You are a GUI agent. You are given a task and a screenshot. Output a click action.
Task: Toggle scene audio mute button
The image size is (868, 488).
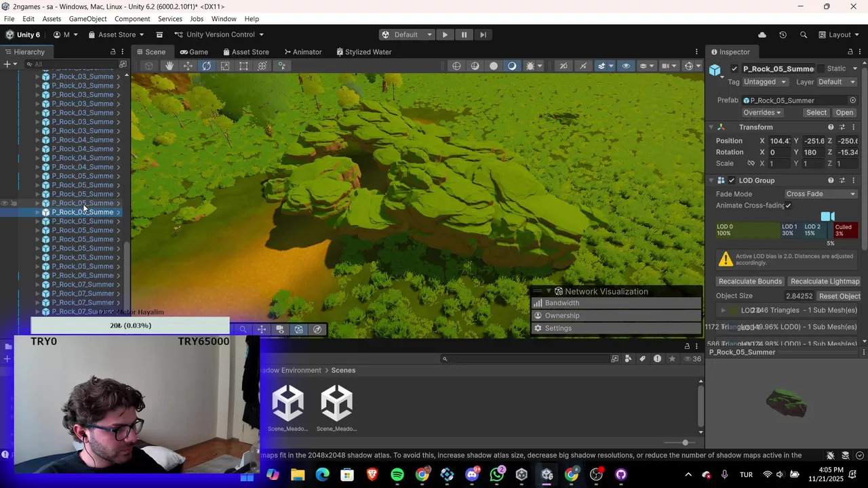tap(583, 66)
